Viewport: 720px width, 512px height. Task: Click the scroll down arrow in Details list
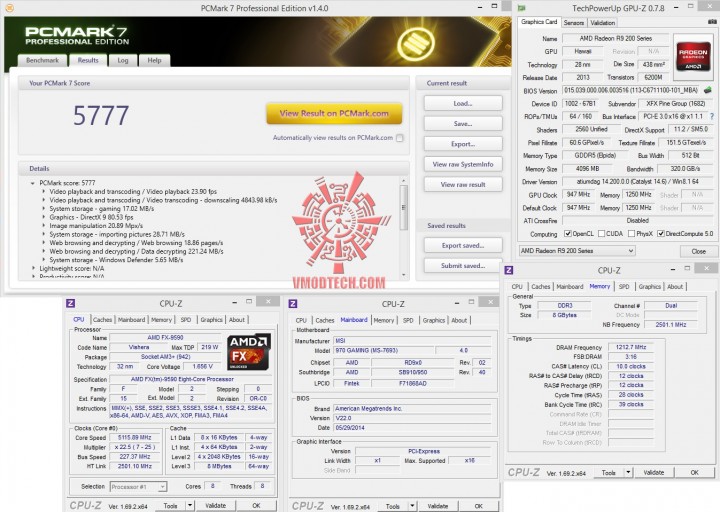pyautogui.click(x=404, y=275)
